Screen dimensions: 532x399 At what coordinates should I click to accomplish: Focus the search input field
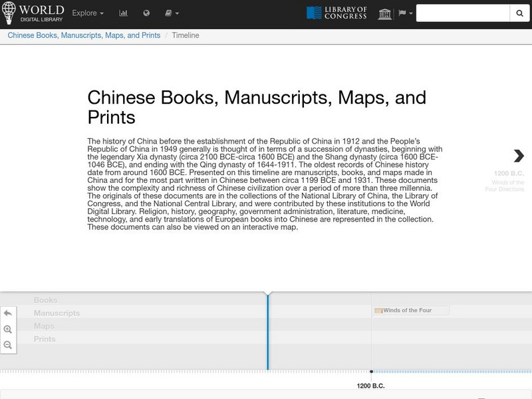point(463,13)
